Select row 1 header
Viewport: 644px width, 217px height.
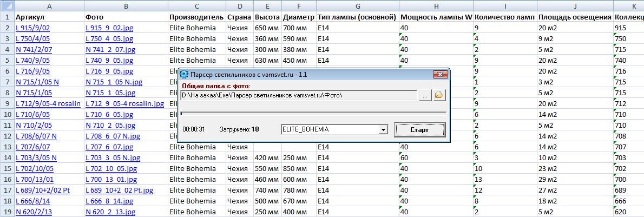click(7, 17)
